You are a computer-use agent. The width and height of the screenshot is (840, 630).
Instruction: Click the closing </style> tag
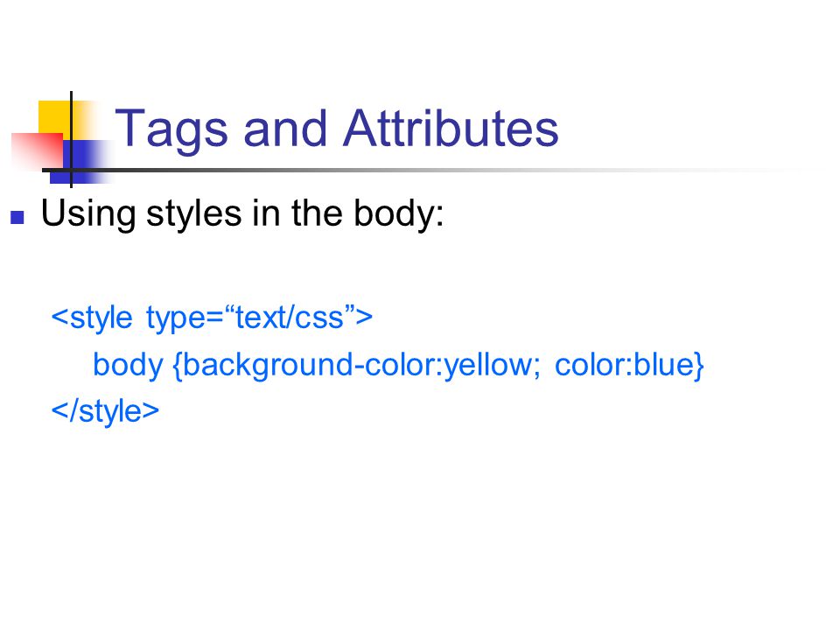[105, 411]
